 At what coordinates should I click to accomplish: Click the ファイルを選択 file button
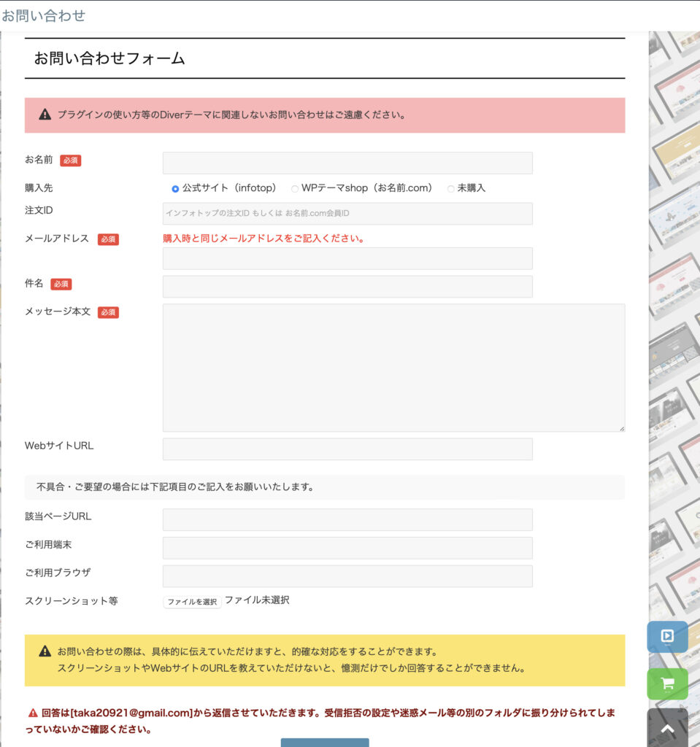[x=192, y=602]
